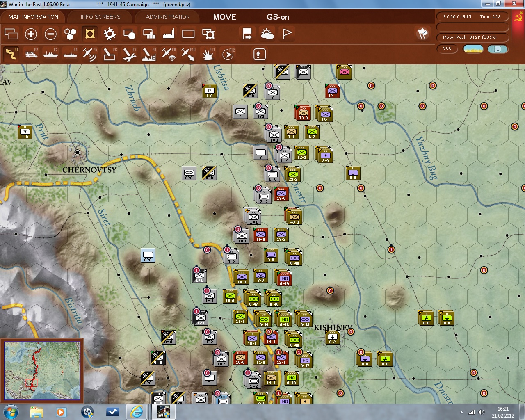
Task: Click the up-arrow box icon
Action: (x=259, y=54)
